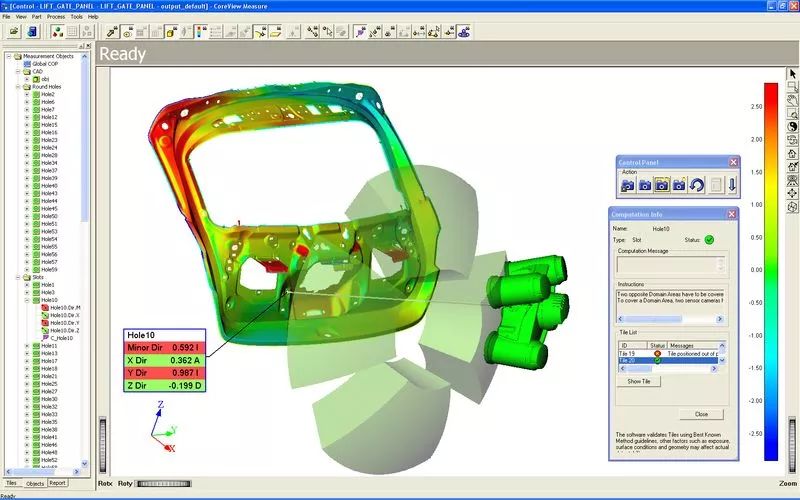Click the Roty rotation slider
This screenshot has width=800, height=500.
(x=164, y=484)
